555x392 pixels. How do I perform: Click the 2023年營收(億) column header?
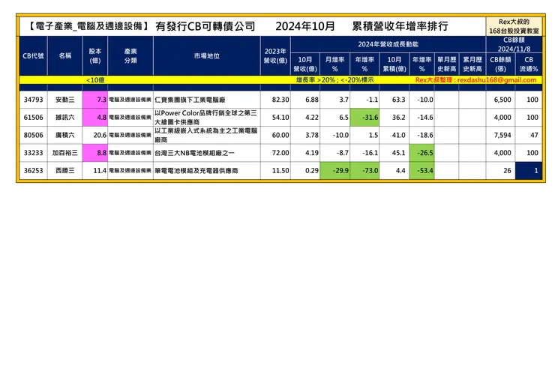276,55
